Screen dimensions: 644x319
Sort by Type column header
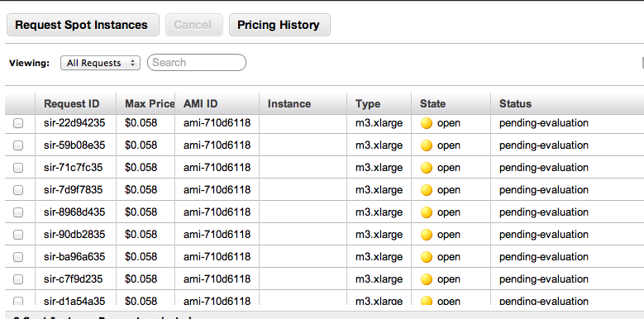coord(379,103)
